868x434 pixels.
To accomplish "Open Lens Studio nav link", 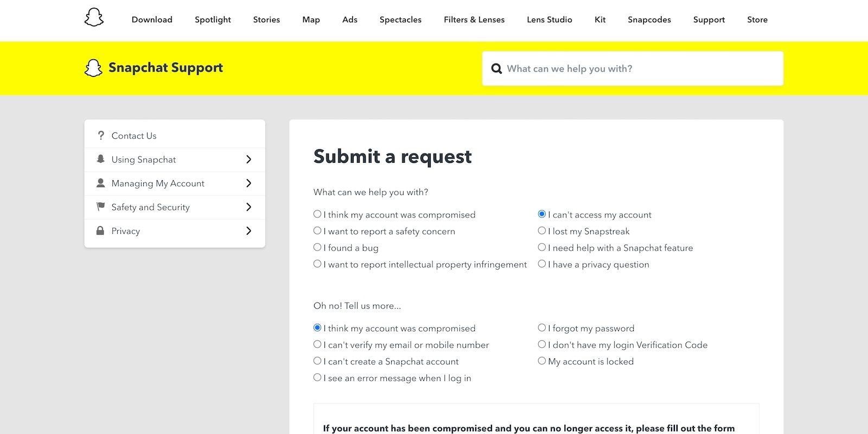I will [x=550, y=20].
